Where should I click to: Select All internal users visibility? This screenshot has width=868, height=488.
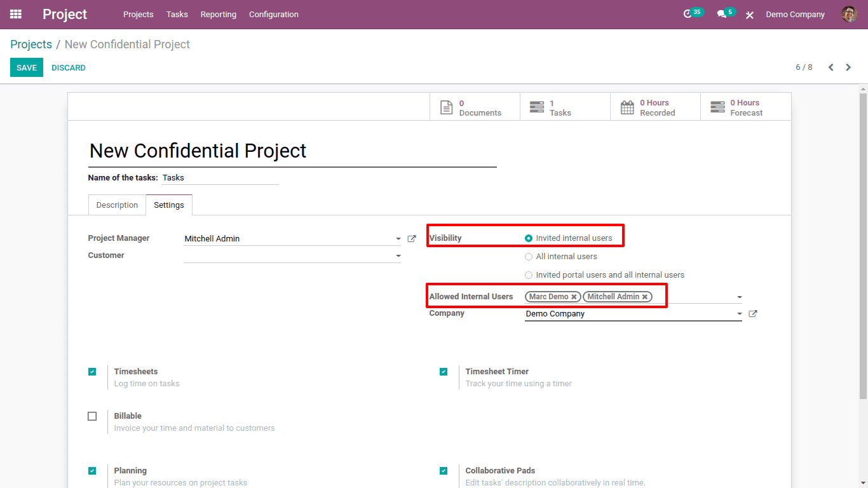point(529,257)
